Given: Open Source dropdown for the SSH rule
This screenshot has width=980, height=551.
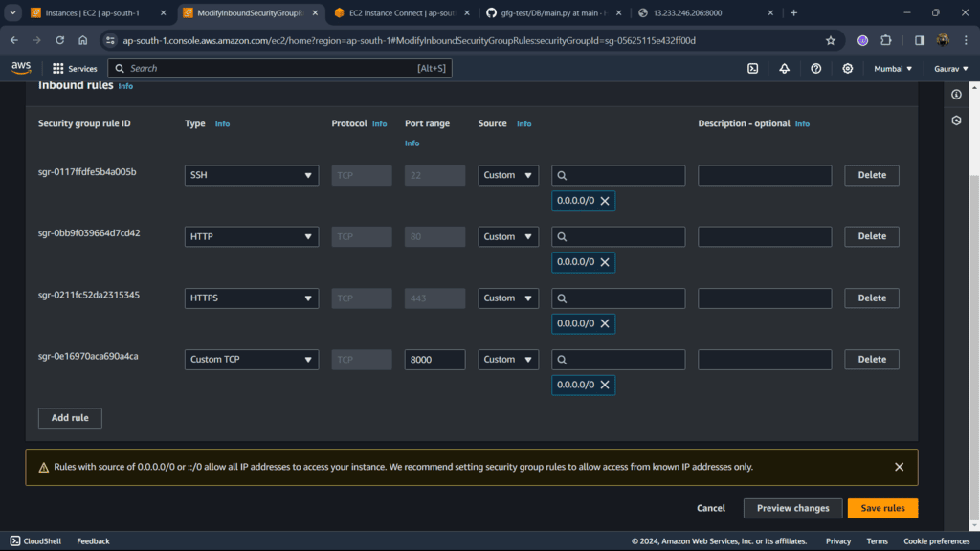Looking at the screenshot, I should coord(508,175).
